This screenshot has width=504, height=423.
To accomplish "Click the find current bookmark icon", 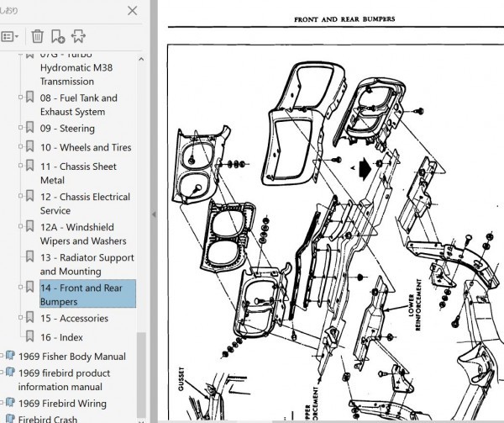I will pyautogui.click(x=78, y=36).
